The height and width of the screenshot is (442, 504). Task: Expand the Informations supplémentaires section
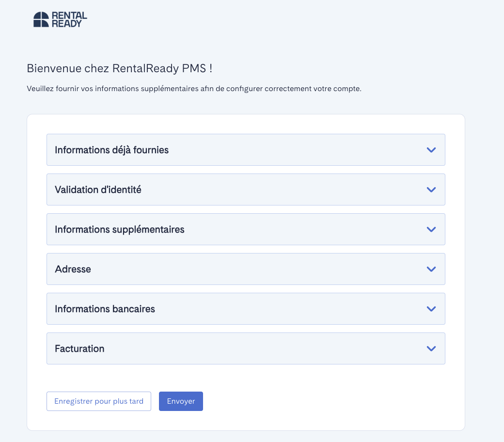click(x=246, y=229)
